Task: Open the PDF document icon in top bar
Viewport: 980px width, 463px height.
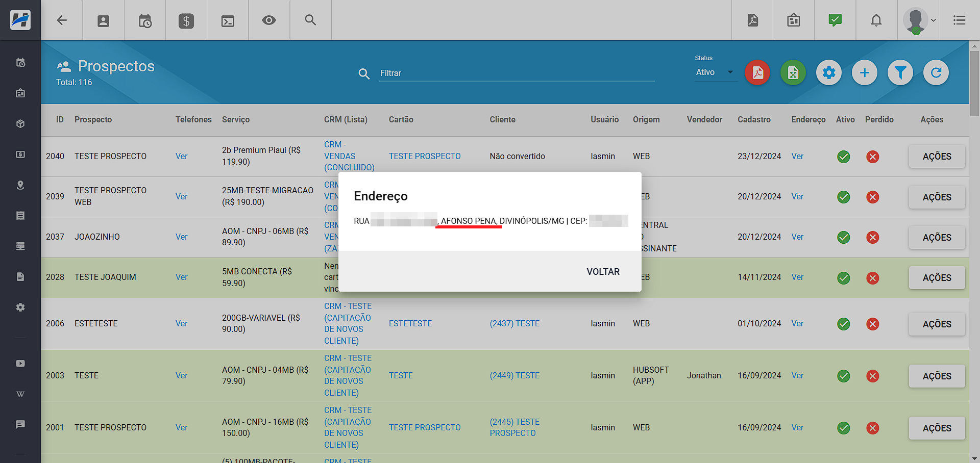Action: click(x=753, y=20)
